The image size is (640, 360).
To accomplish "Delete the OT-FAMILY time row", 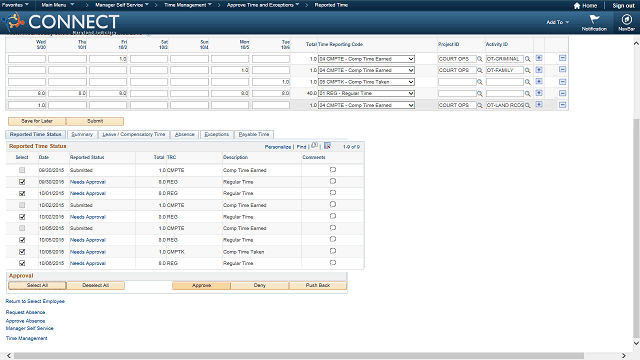I will [x=562, y=70].
